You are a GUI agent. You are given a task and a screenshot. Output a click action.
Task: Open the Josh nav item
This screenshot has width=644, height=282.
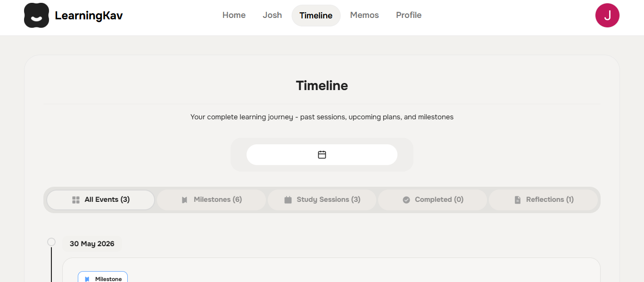coord(272,15)
